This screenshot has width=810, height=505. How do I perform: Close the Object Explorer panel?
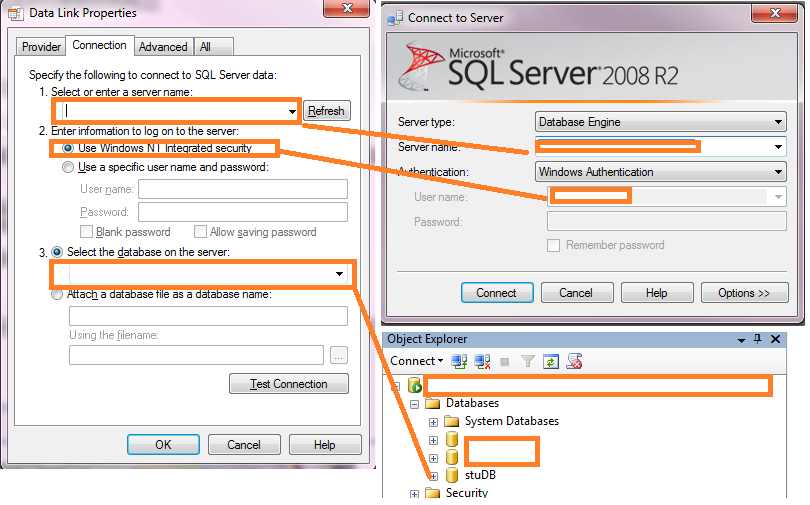775,339
